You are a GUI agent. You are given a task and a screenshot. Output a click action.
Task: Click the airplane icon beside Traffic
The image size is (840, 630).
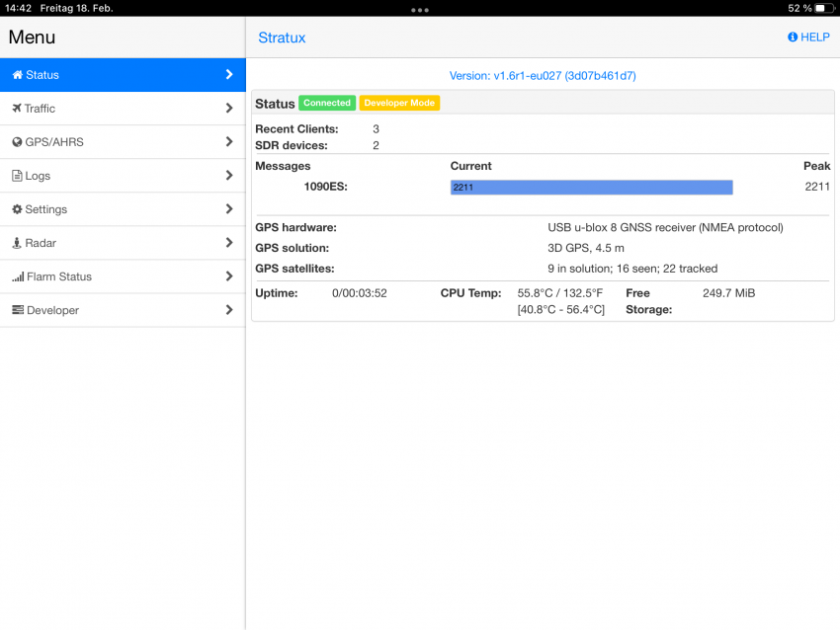pyautogui.click(x=17, y=108)
